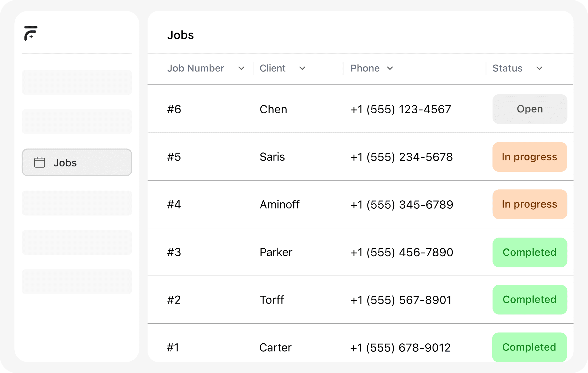
Task: Open client name Carter in last row
Action: click(275, 347)
